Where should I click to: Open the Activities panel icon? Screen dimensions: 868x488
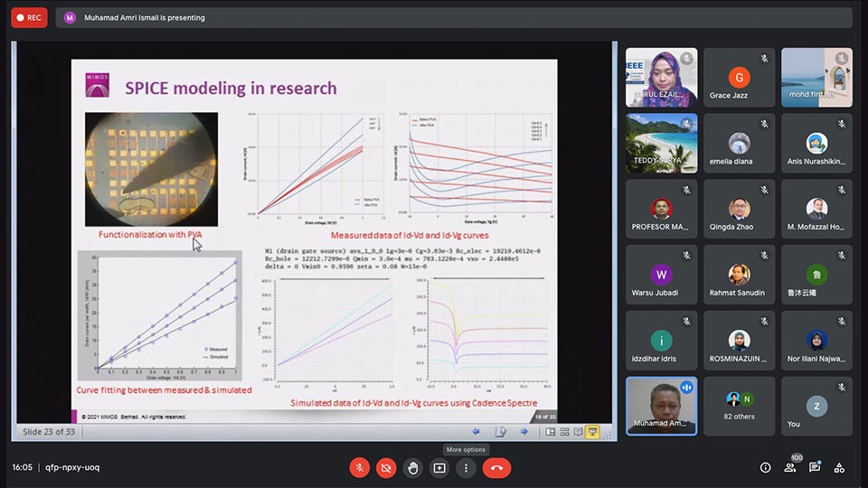point(839,467)
